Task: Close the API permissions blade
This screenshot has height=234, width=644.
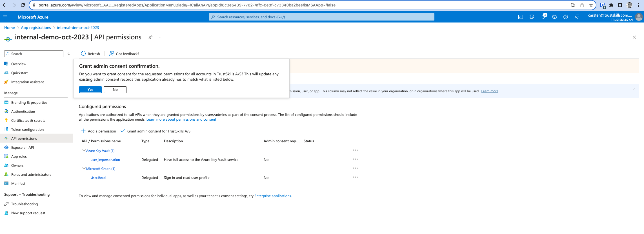Action: [x=634, y=37]
